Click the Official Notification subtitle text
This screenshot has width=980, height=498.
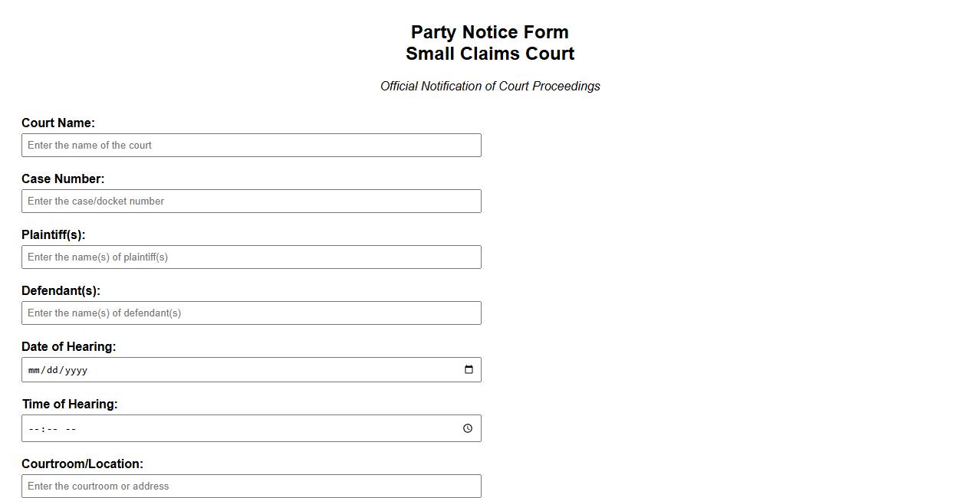(x=489, y=86)
